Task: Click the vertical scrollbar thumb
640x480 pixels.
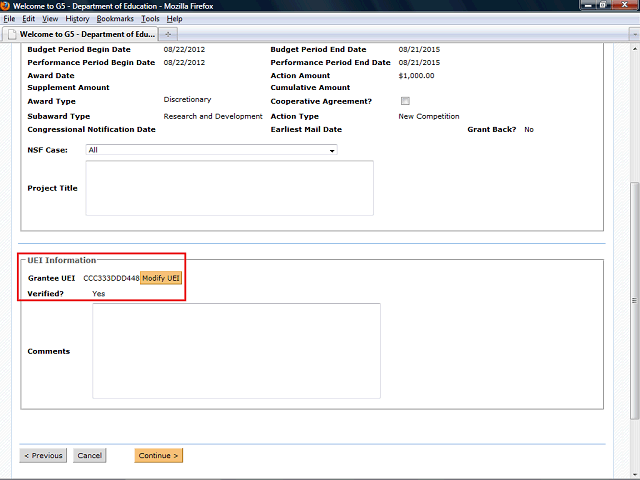Action: [634, 300]
